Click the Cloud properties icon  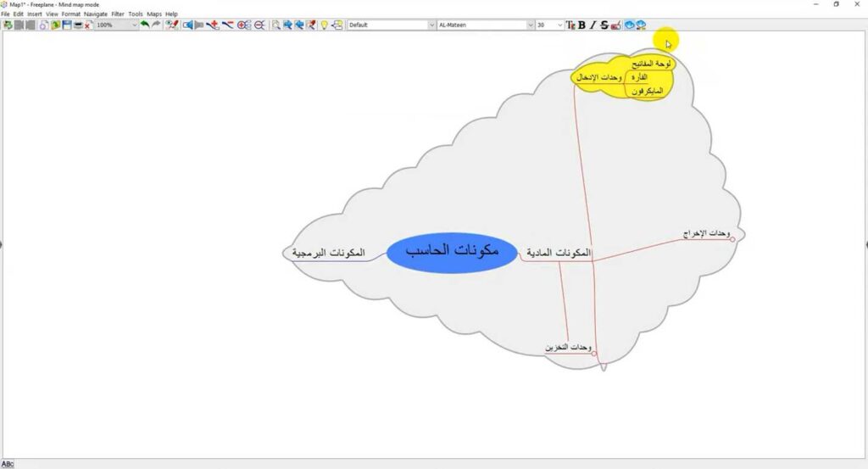click(641, 25)
